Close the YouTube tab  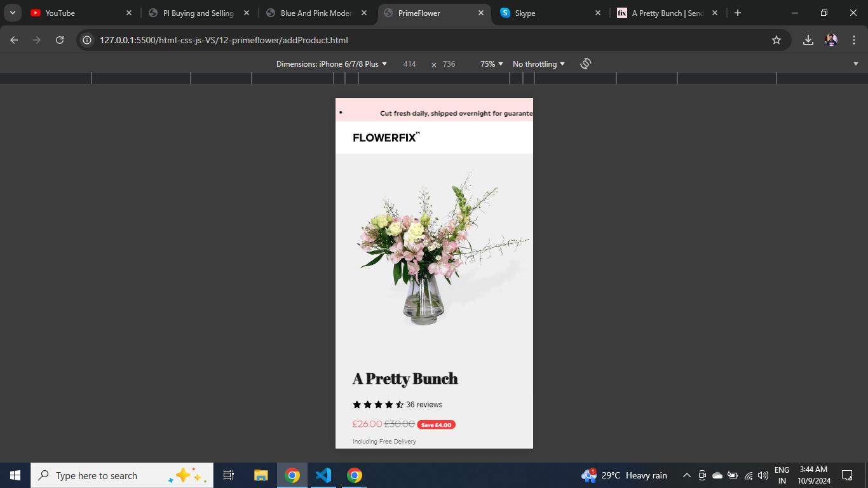coord(129,13)
